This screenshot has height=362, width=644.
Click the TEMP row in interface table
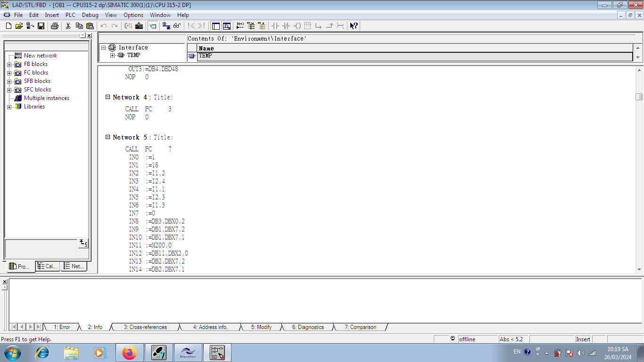pos(415,56)
